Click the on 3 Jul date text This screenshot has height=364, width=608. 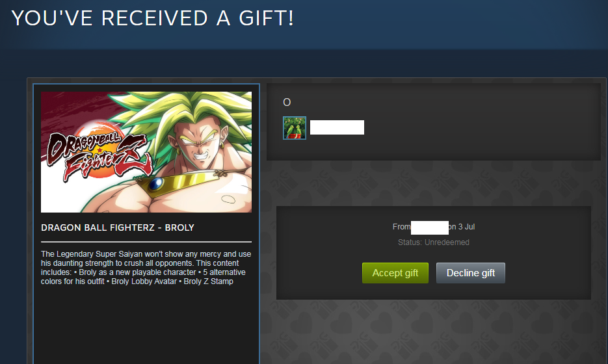click(462, 227)
